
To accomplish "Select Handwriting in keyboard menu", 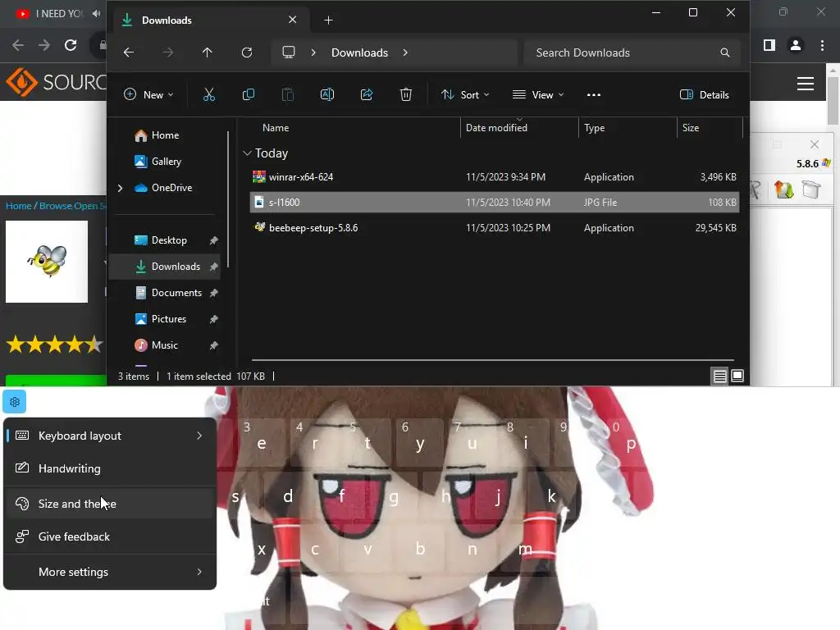I will (110, 468).
